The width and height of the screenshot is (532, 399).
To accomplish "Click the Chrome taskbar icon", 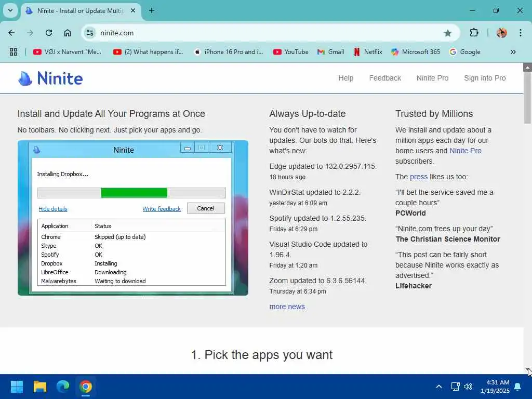I will [x=86, y=387].
